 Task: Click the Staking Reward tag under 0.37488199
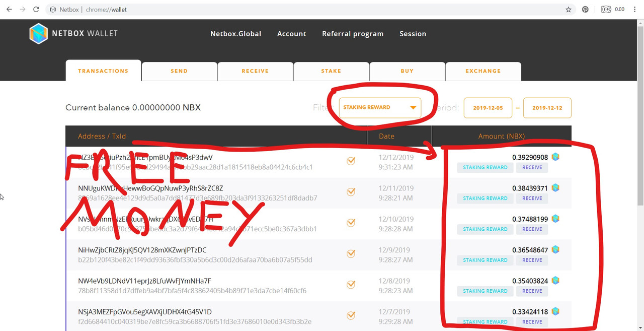point(485,229)
